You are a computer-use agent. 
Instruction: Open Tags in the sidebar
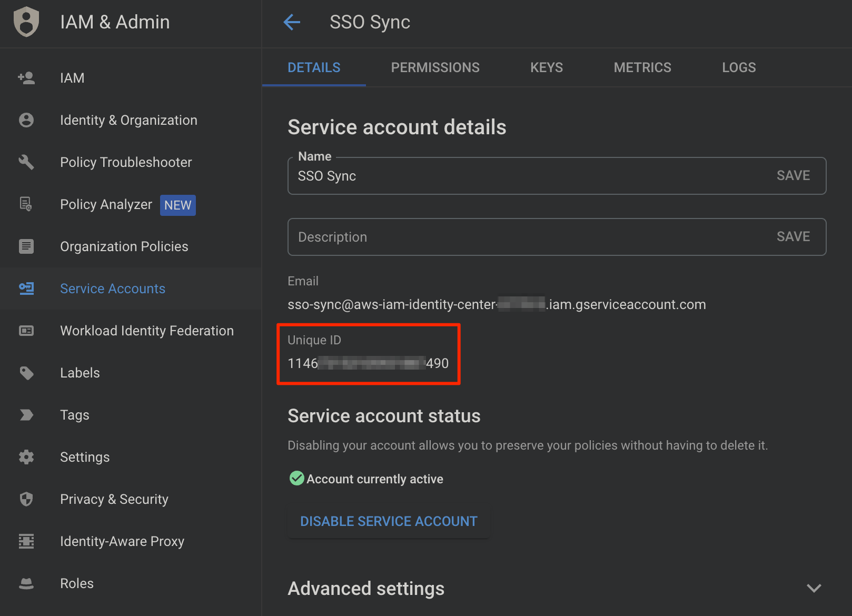point(131,415)
